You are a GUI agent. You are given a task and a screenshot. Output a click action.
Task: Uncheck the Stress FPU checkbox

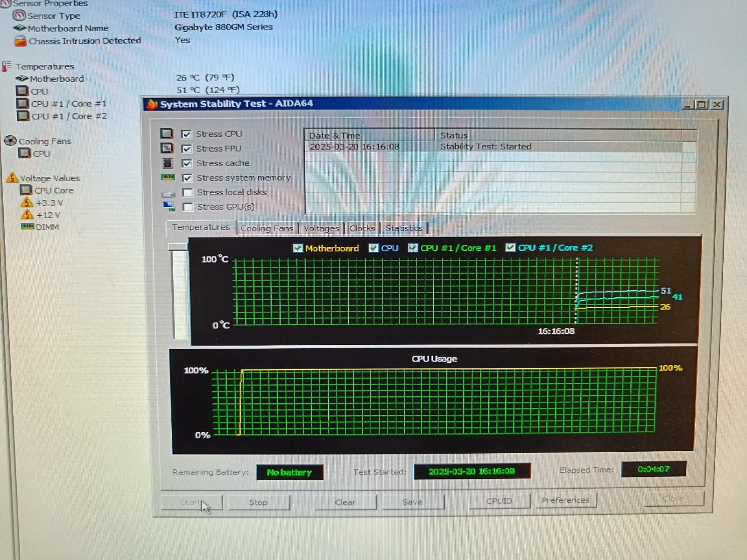tap(187, 149)
